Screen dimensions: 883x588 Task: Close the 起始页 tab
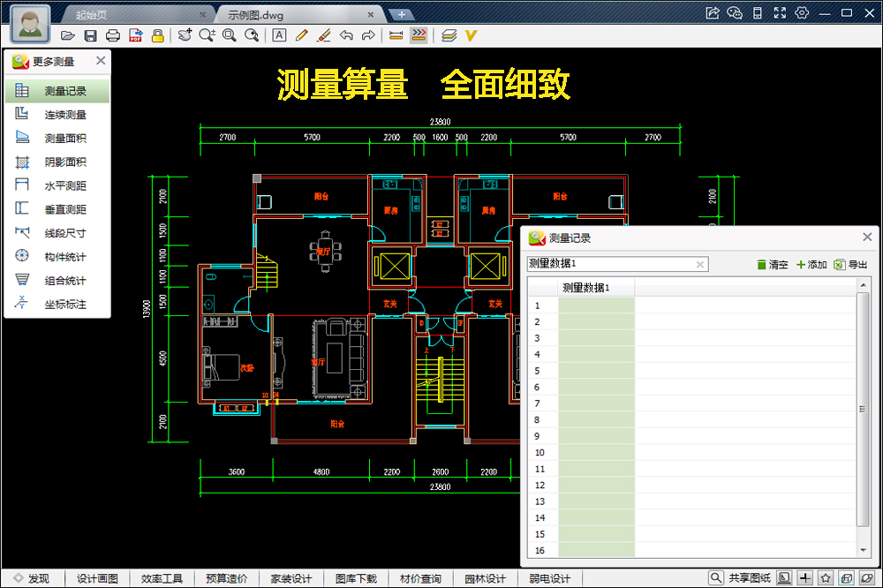[203, 15]
